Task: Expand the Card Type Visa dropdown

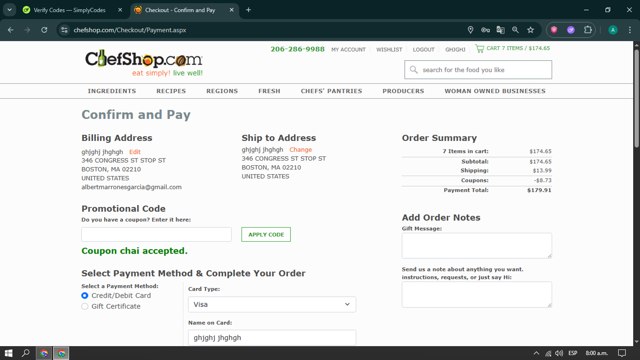Action: coord(272,304)
